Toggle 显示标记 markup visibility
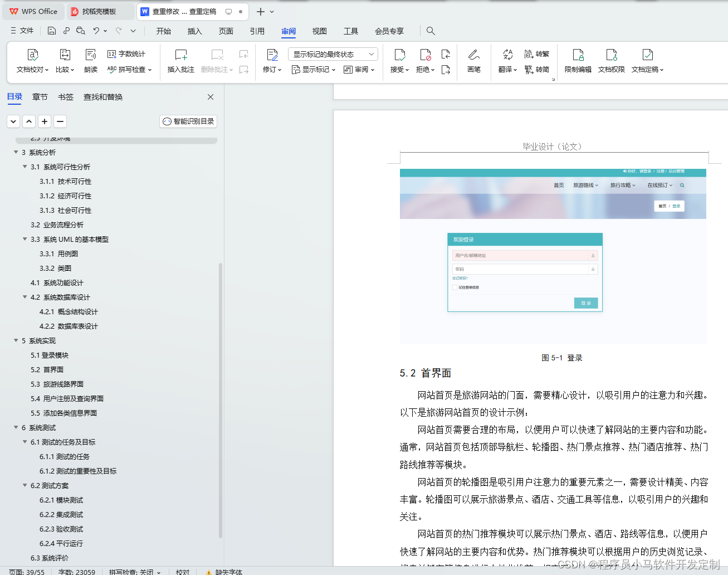 (x=314, y=69)
